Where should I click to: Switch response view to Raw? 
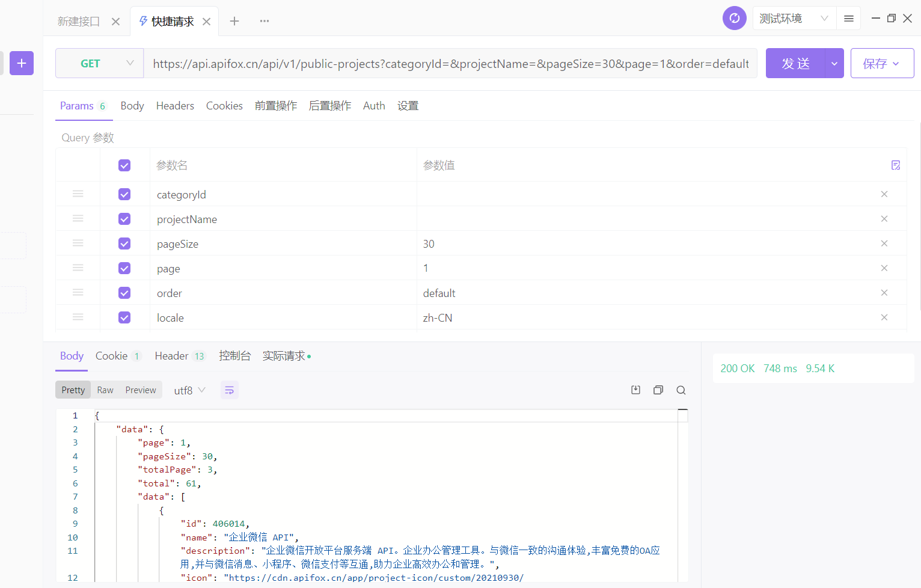pos(105,390)
